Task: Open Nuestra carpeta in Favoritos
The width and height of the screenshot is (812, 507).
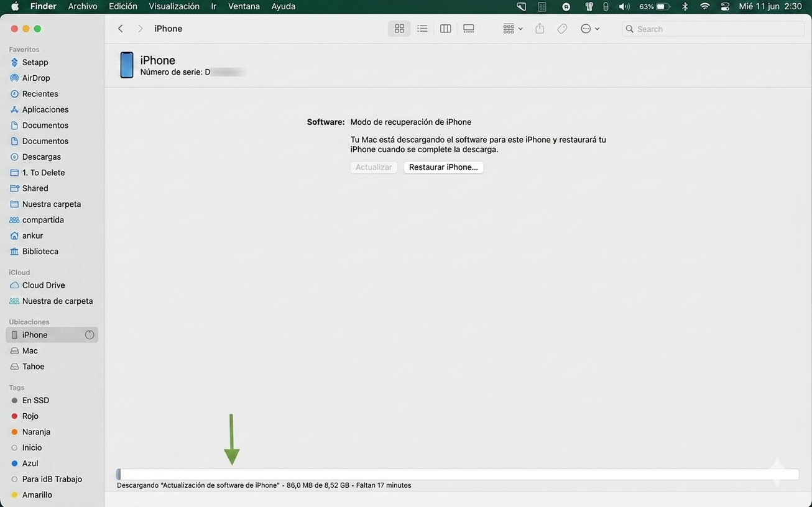Action: pos(52,204)
